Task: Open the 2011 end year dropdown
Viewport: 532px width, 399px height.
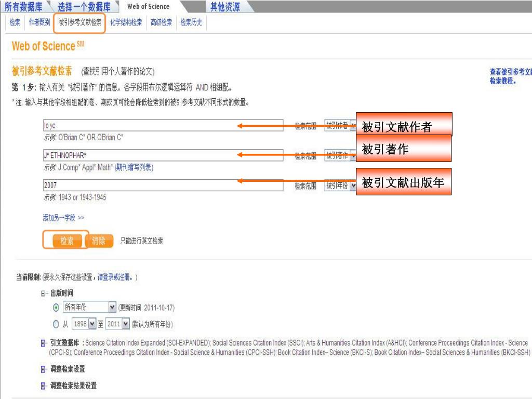Action: coord(117,324)
